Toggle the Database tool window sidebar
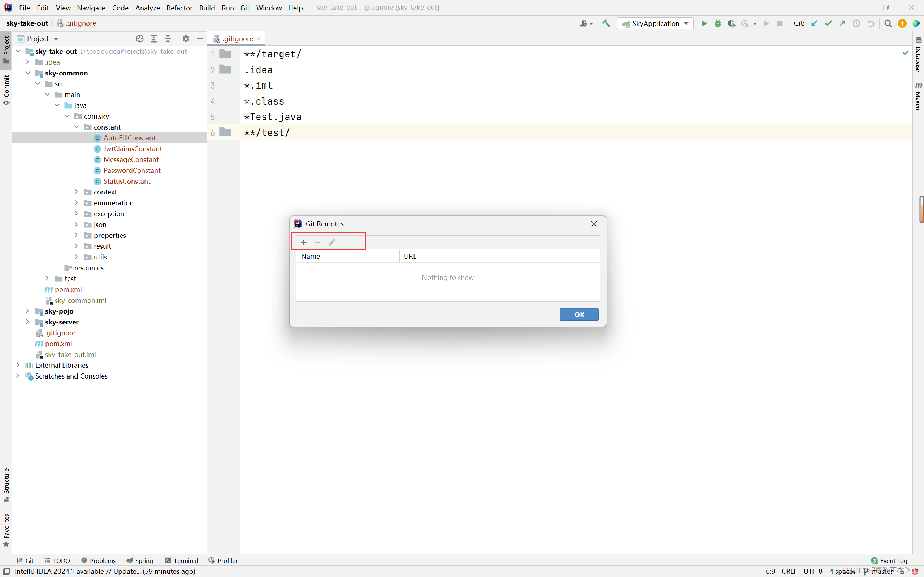 918,54
